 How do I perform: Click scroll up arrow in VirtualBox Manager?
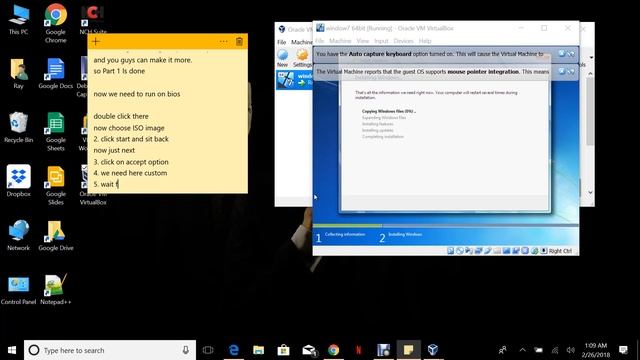click(x=590, y=74)
